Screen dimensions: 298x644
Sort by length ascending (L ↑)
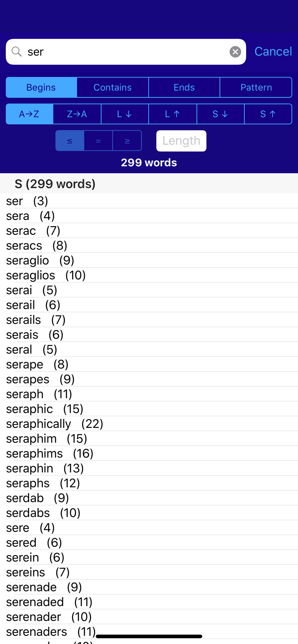[173, 114]
